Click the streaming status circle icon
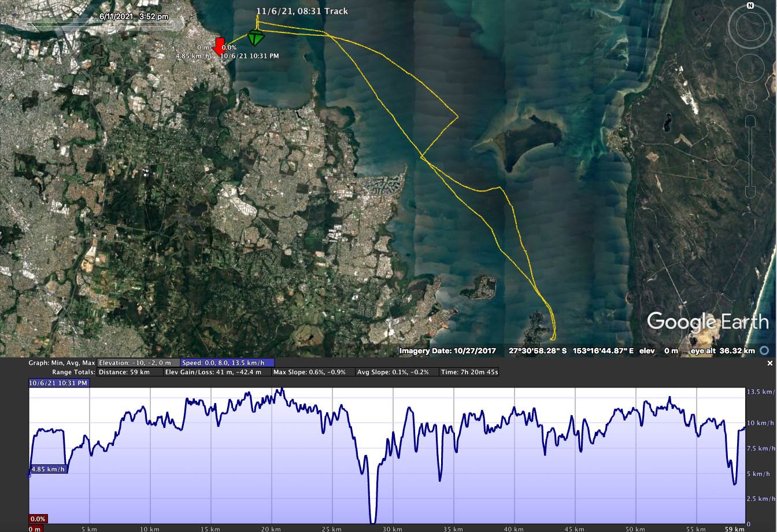 (x=765, y=350)
